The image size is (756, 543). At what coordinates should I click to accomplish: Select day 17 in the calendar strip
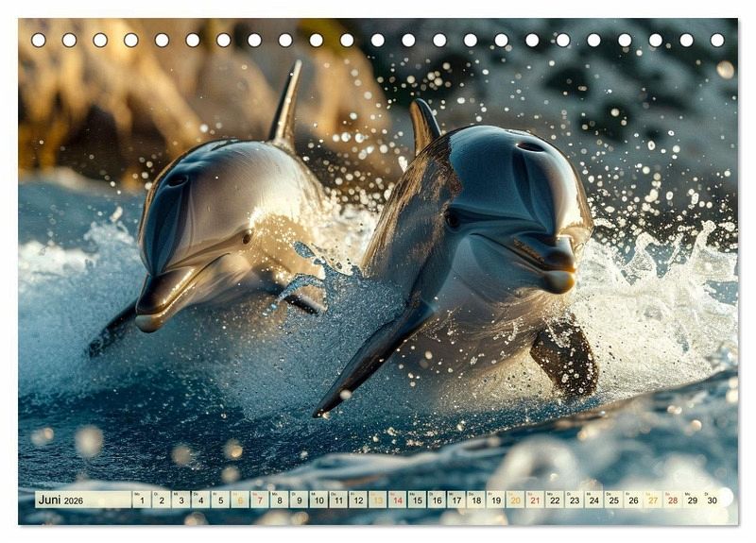tap(456, 500)
